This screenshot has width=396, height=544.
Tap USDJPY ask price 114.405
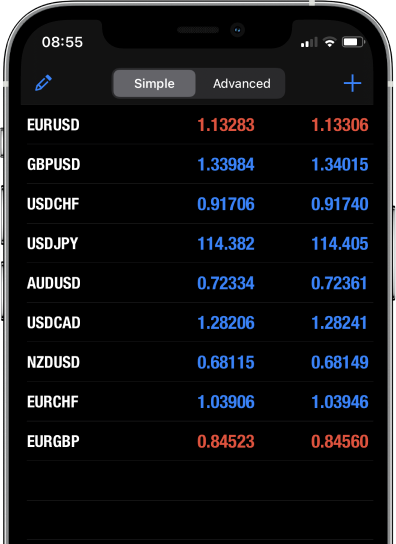340,244
